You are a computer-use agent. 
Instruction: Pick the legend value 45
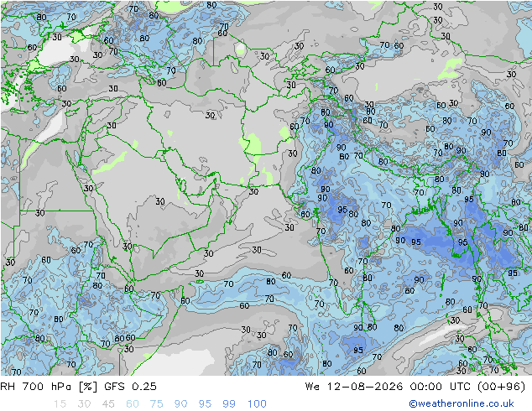coord(108,404)
